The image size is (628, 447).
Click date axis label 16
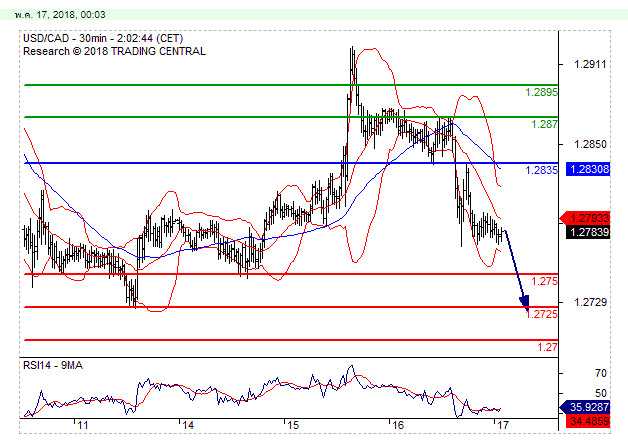point(398,425)
